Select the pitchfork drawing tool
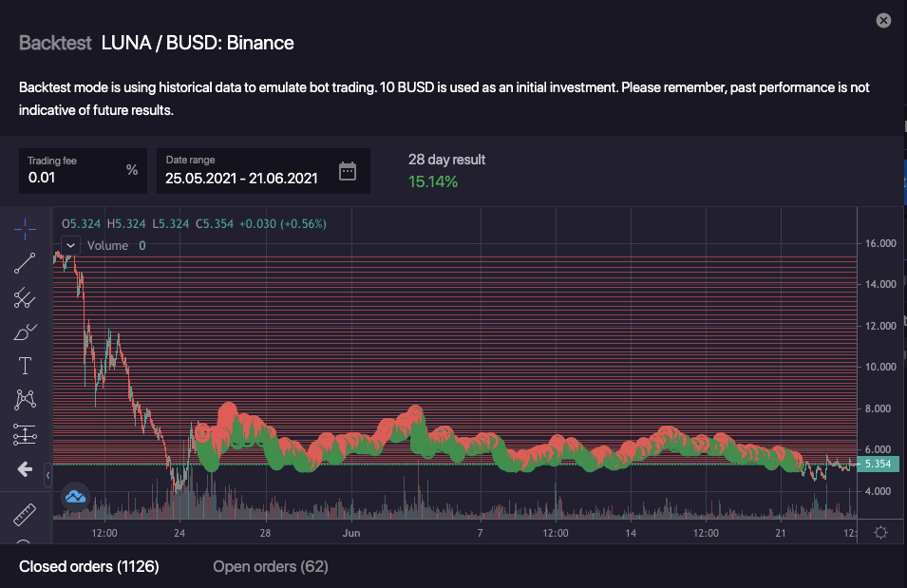Viewport: 907px width, 588px height. click(25, 298)
